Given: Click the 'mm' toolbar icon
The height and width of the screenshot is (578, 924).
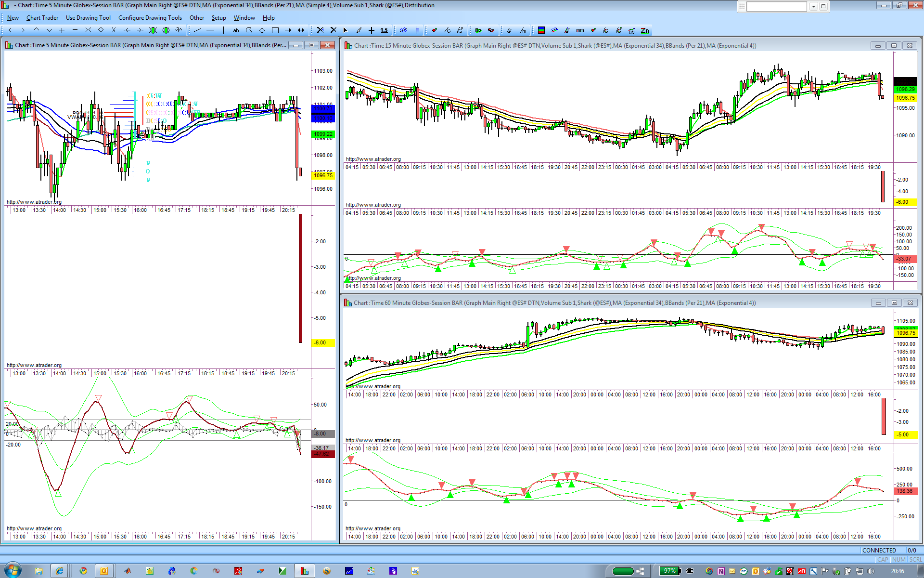Looking at the screenshot, I should tap(580, 30).
